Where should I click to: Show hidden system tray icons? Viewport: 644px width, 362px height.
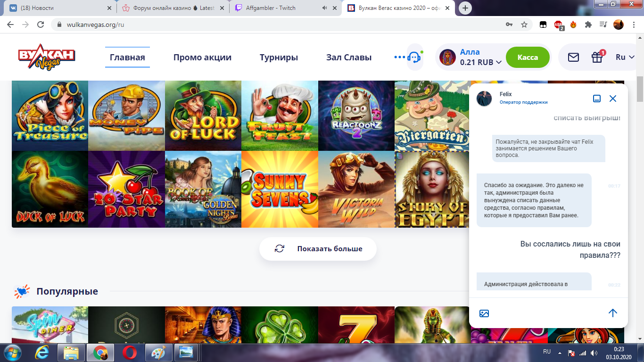(x=560, y=353)
